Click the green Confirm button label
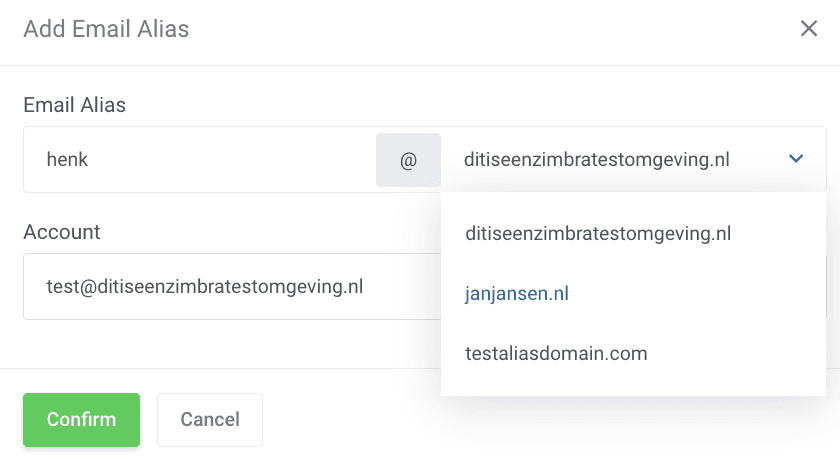This screenshot has height=460, width=840. pyautogui.click(x=81, y=419)
